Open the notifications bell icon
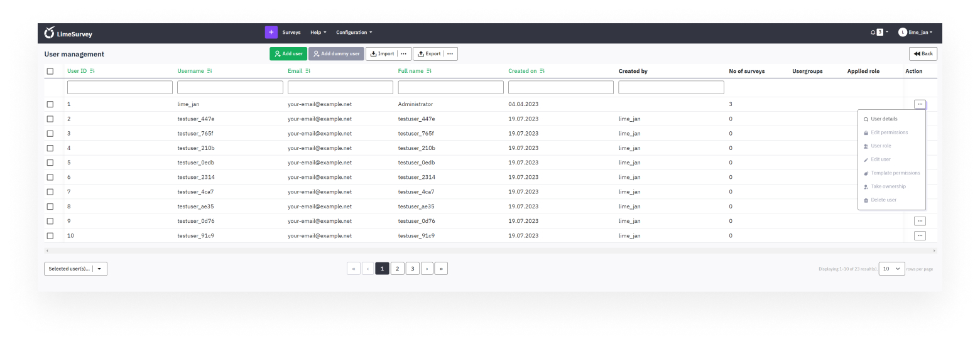The height and width of the screenshot is (344, 980). [x=873, y=32]
